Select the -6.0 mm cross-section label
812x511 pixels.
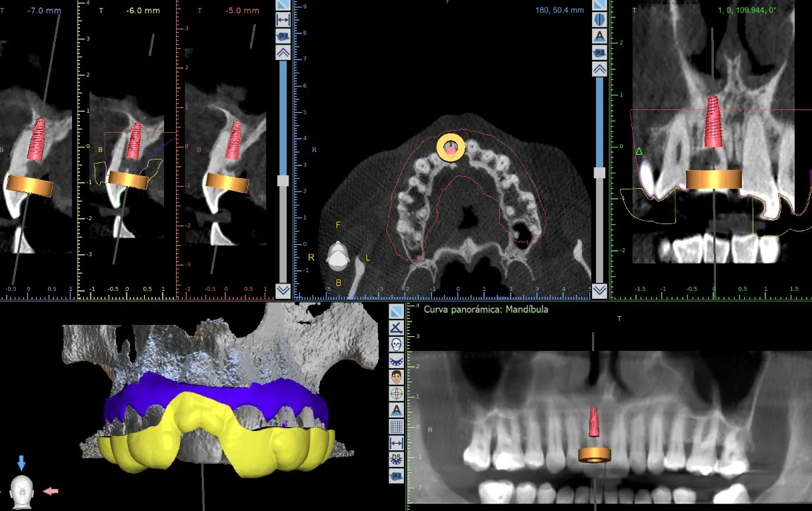click(143, 11)
